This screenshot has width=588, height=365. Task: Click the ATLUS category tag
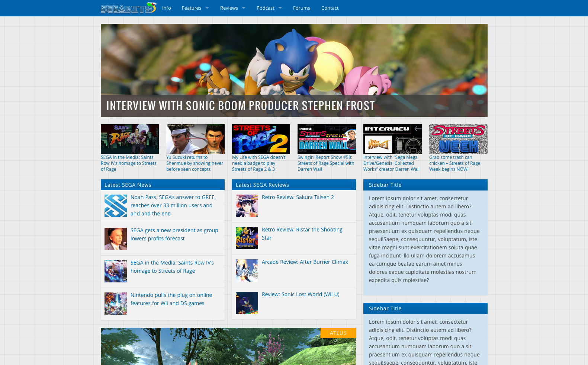[x=338, y=333]
